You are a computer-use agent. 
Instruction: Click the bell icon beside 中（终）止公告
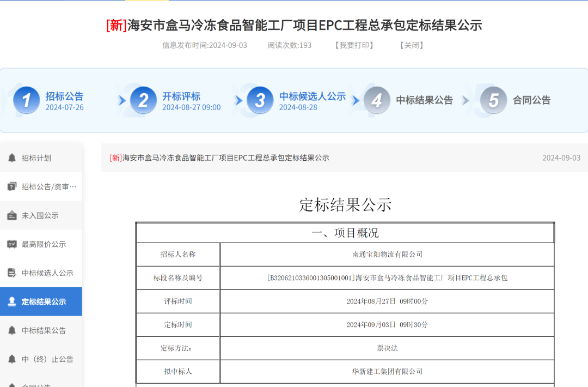point(12,359)
